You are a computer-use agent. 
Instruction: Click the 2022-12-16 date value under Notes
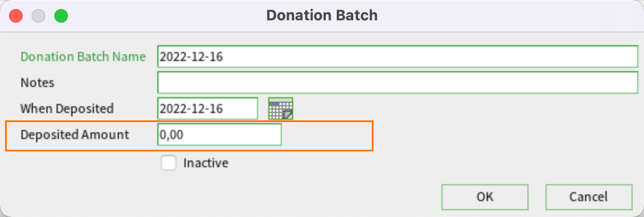point(191,108)
